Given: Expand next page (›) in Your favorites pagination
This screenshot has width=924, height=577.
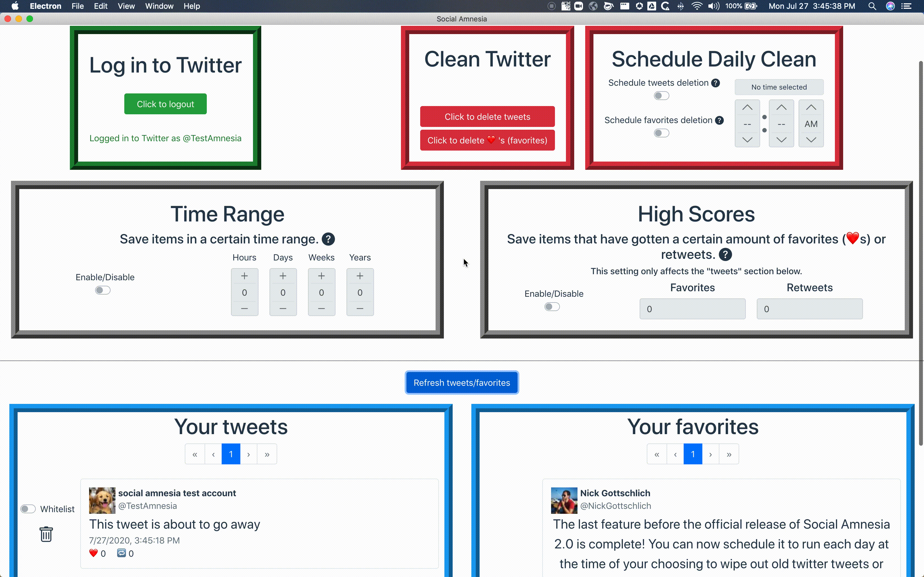Looking at the screenshot, I should pyautogui.click(x=710, y=454).
